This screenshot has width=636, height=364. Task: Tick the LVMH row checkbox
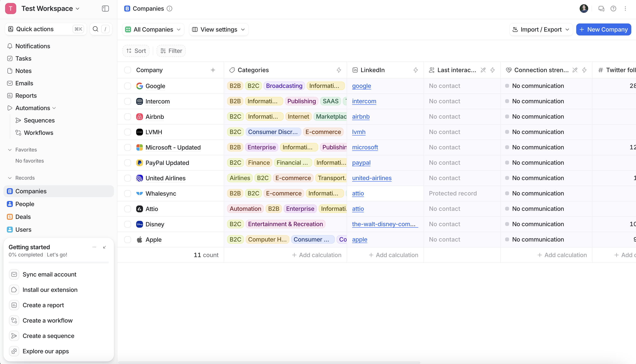[127, 132]
